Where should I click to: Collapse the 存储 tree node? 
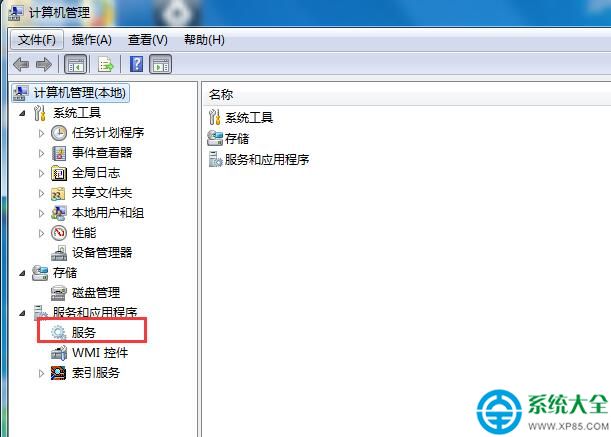(23, 273)
